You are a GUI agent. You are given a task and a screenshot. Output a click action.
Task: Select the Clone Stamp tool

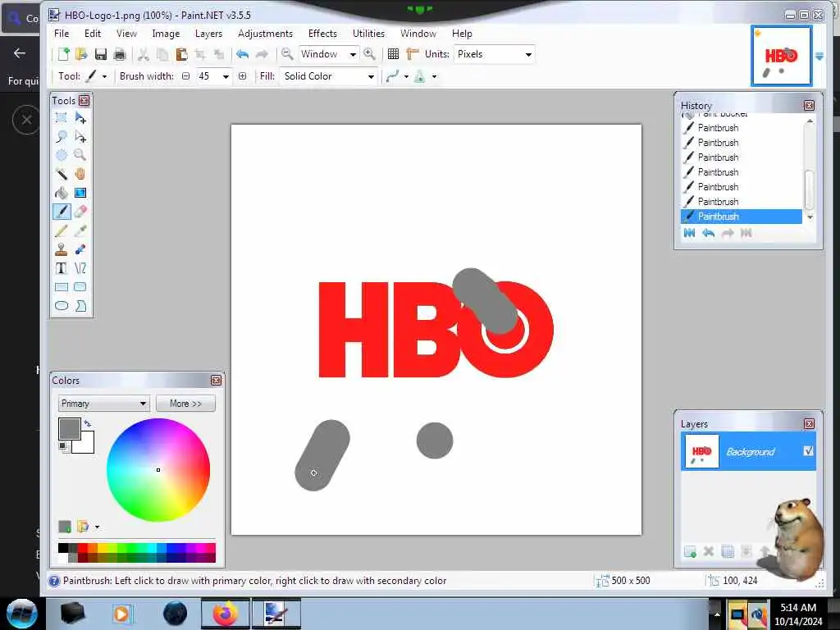(x=62, y=249)
